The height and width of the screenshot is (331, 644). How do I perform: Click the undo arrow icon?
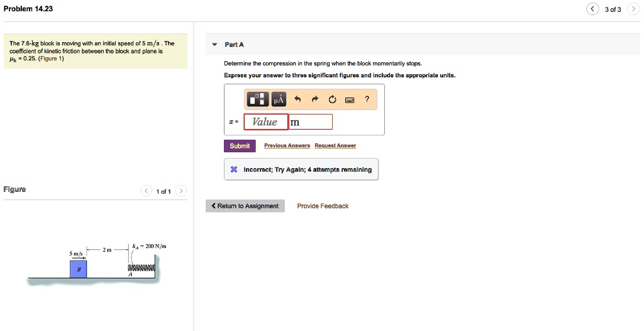[x=298, y=99]
